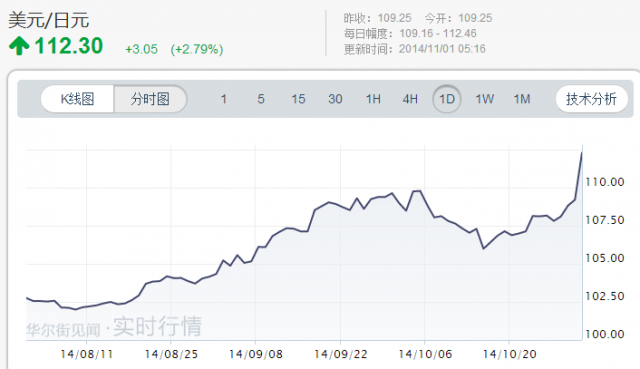640x369 pixels.
Task: Click the 14/09/22 date axis label
Action: tap(340, 354)
